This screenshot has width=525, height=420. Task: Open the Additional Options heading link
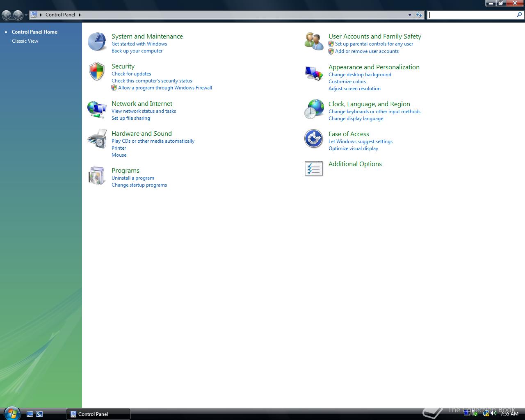pos(355,164)
